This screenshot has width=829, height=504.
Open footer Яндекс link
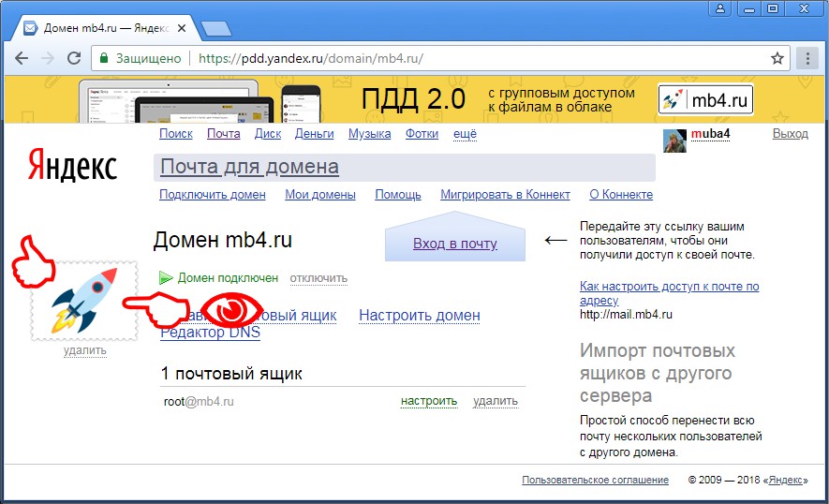tap(785, 480)
